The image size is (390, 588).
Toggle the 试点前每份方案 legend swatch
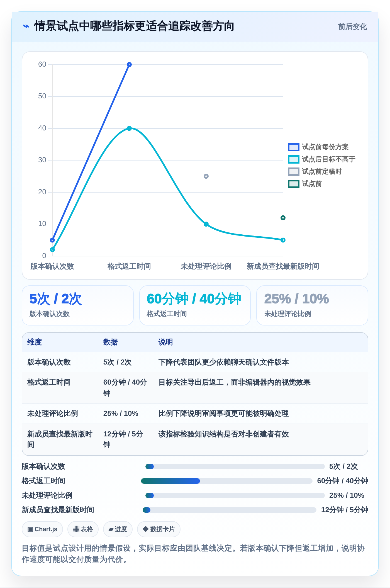pos(293,147)
